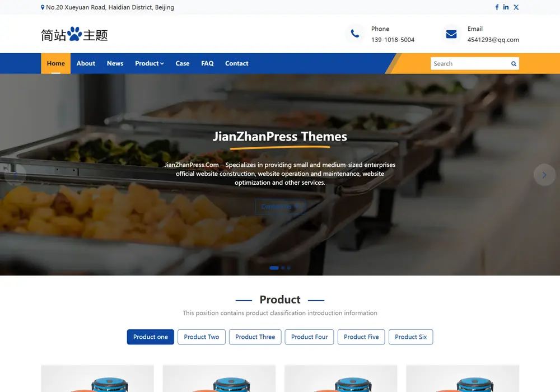560x392 pixels.
Task: Expand the Product menu chevron
Action: click(162, 63)
